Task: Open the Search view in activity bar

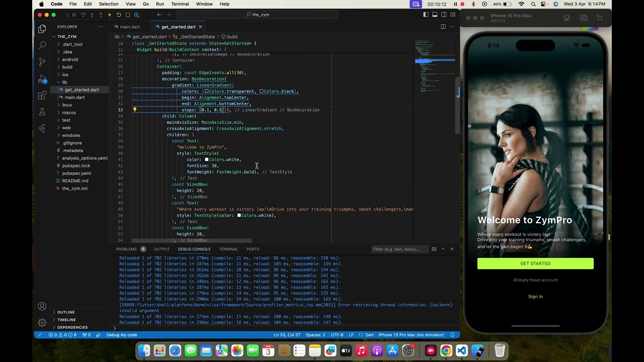Action: (x=42, y=45)
